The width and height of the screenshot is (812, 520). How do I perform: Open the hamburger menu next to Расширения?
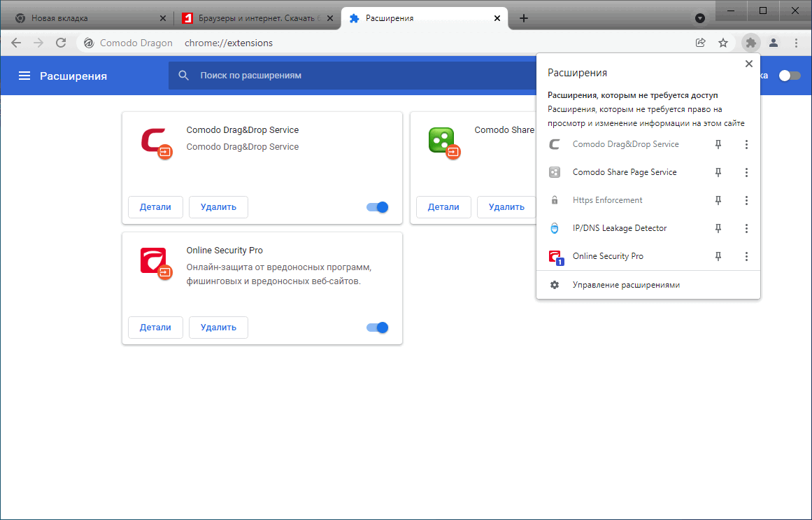pos(24,76)
